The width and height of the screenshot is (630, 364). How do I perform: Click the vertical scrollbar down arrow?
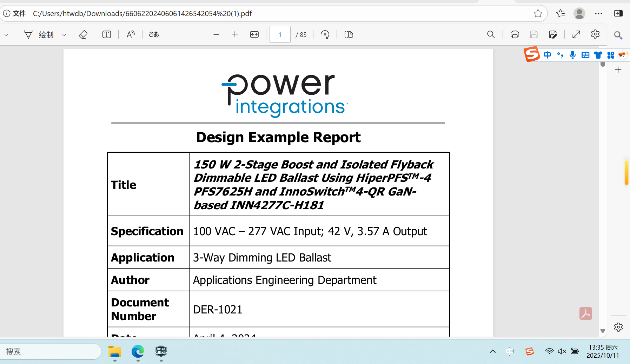(x=603, y=331)
